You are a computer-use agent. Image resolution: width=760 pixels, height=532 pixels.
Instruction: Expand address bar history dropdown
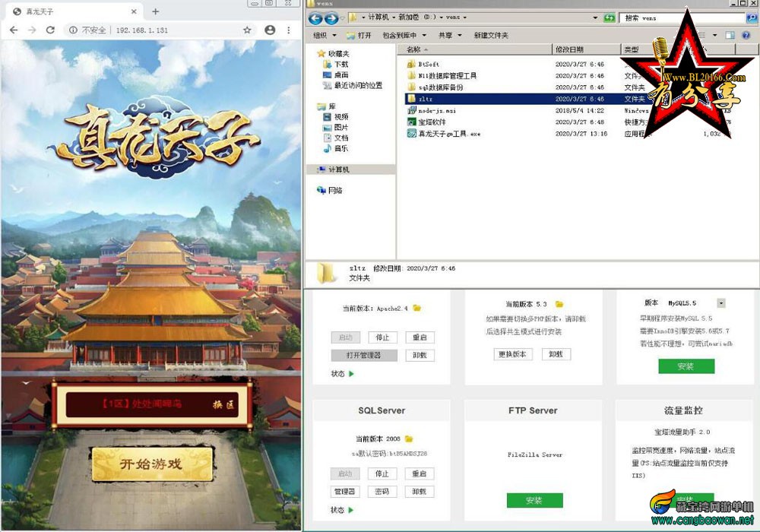pos(595,18)
